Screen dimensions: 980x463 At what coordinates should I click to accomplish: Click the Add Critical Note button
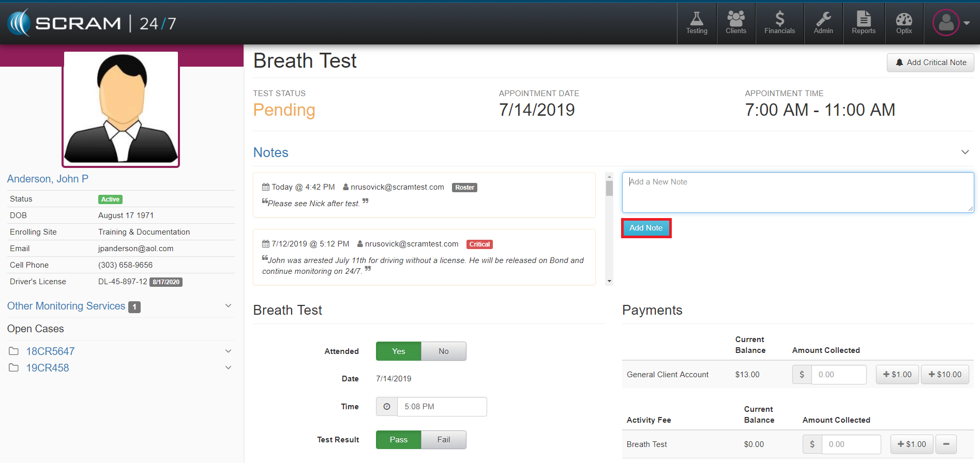tap(930, 63)
